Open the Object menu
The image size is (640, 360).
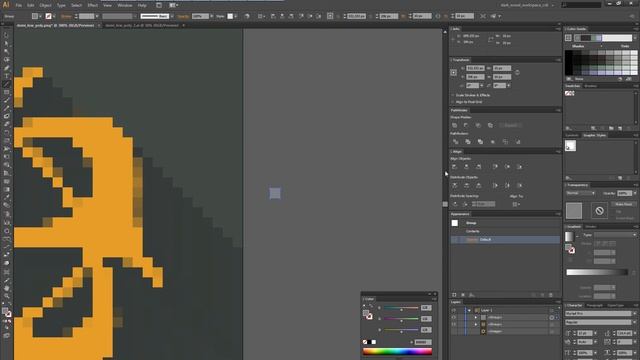pos(45,5)
